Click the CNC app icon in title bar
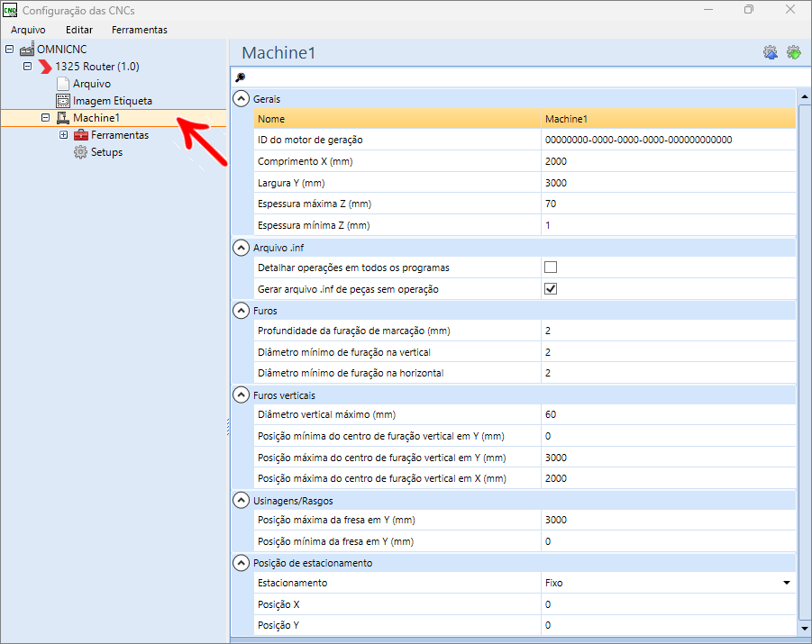Viewport: 812px width, 644px height. (x=10, y=10)
